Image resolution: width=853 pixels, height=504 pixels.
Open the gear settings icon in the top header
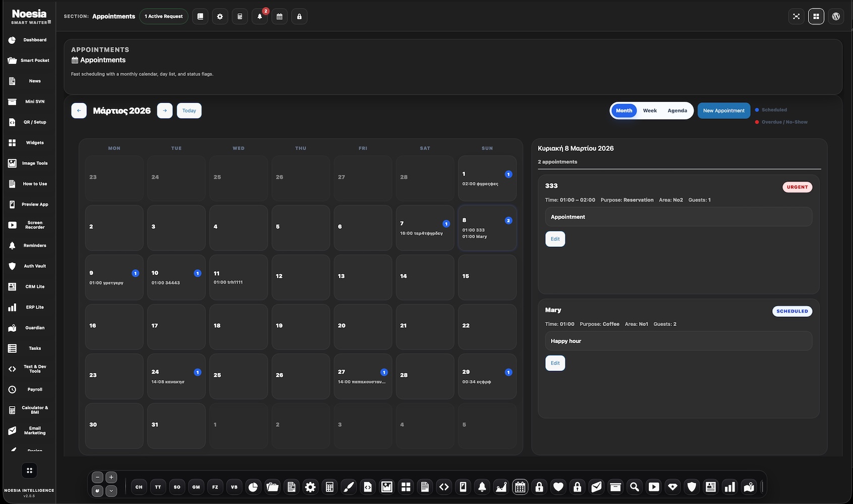tap(220, 17)
